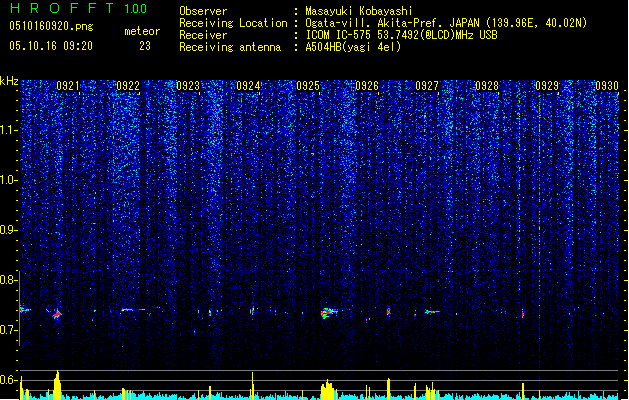Click the 0923 time marker
629x400 pixels.
coord(188,86)
